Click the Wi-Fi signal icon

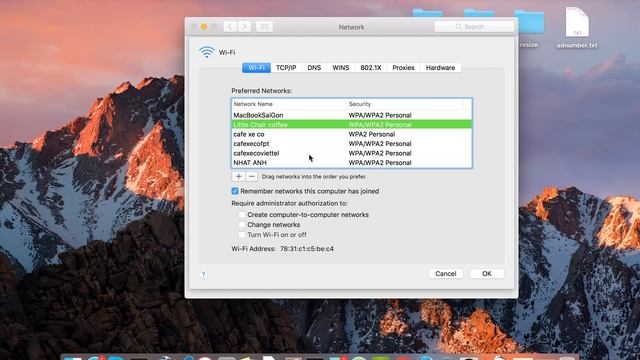[x=207, y=52]
